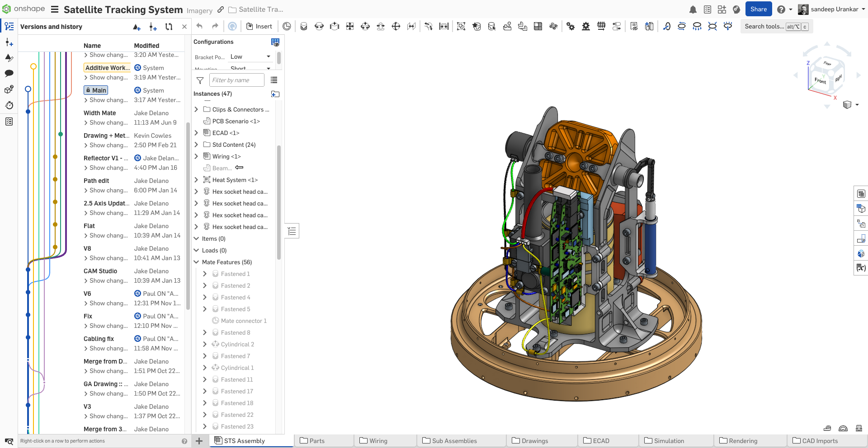The height and width of the screenshot is (448, 868).
Task: Open the configuration table icon beside Configurations
Action: coord(275,42)
